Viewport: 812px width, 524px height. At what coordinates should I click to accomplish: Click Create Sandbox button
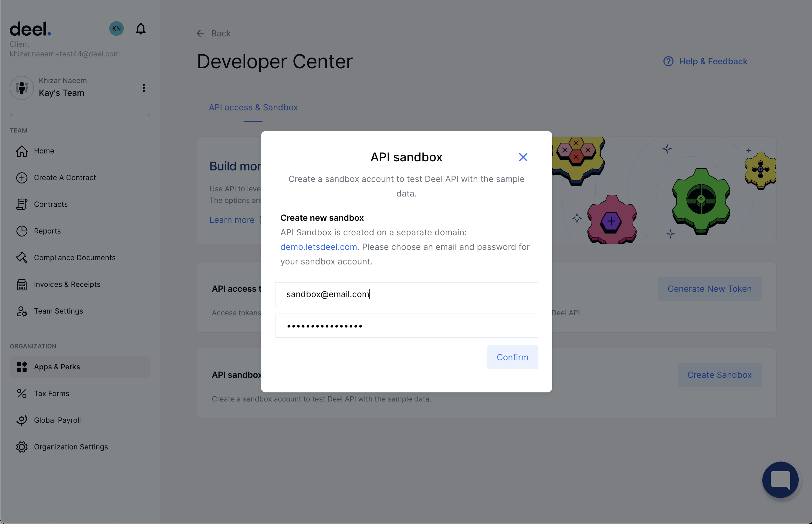coord(719,375)
